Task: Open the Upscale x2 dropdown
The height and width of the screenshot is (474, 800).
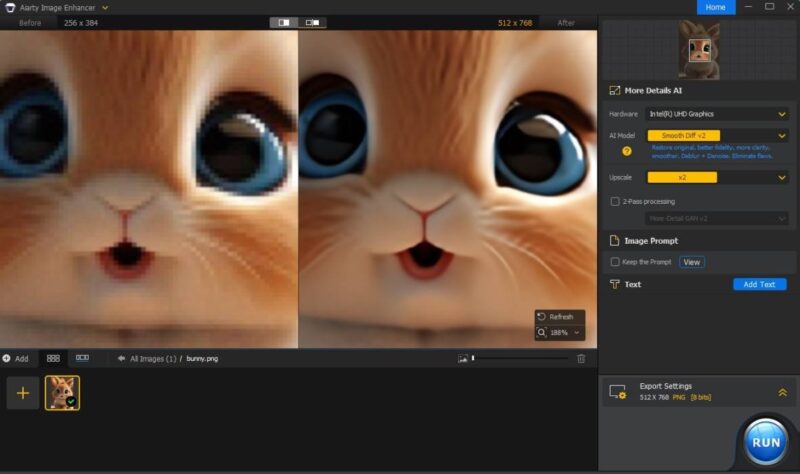Action: [717, 178]
